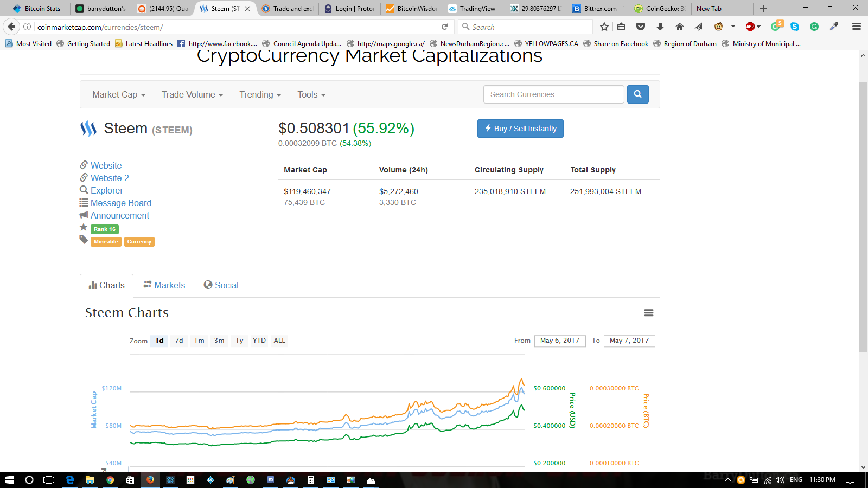Open the Firefox downloads arrow
868x488 pixels.
click(660, 27)
